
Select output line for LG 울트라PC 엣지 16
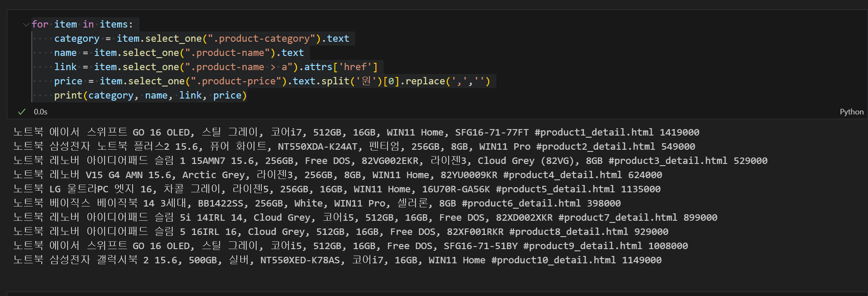tap(337, 189)
